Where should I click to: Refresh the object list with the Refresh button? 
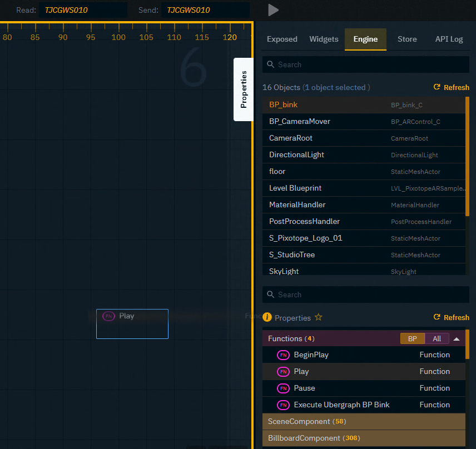point(451,87)
